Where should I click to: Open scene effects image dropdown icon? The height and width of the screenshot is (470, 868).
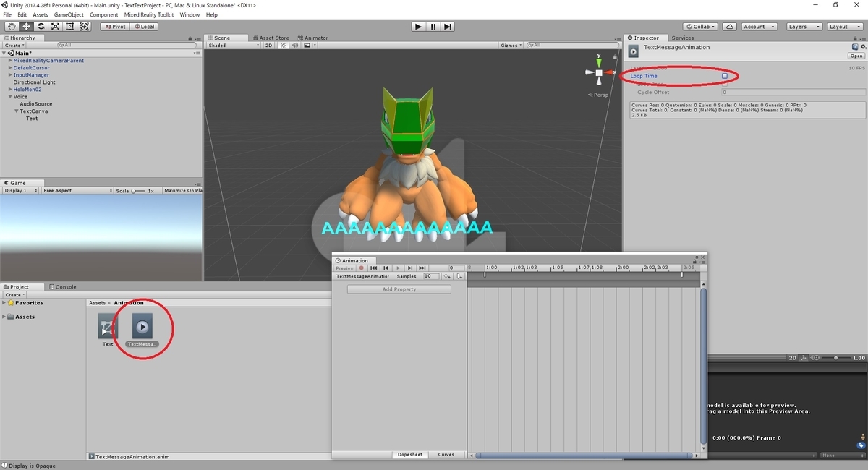[309, 46]
